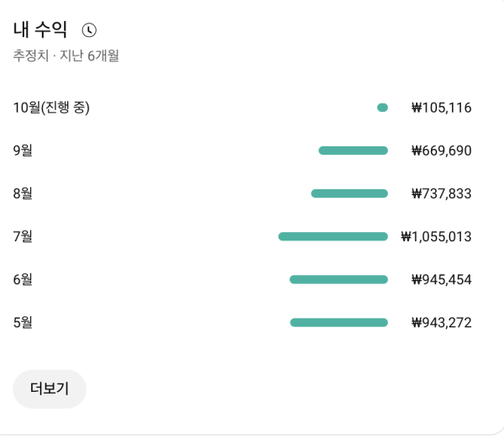
Task: Click the ₩1,055,013 revenue amount
Action: [436, 236]
